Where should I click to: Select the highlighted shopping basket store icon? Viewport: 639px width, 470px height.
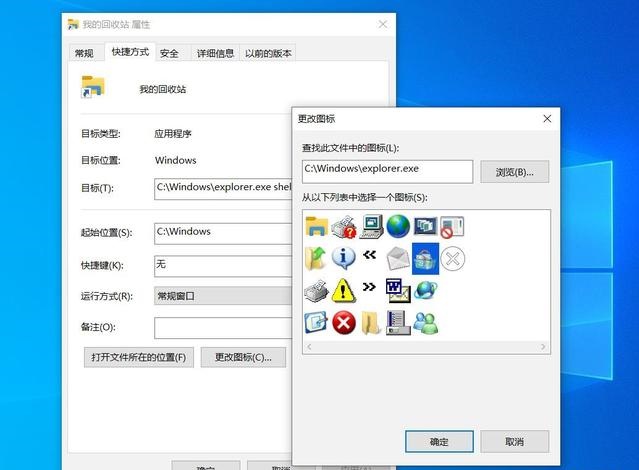(425, 258)
